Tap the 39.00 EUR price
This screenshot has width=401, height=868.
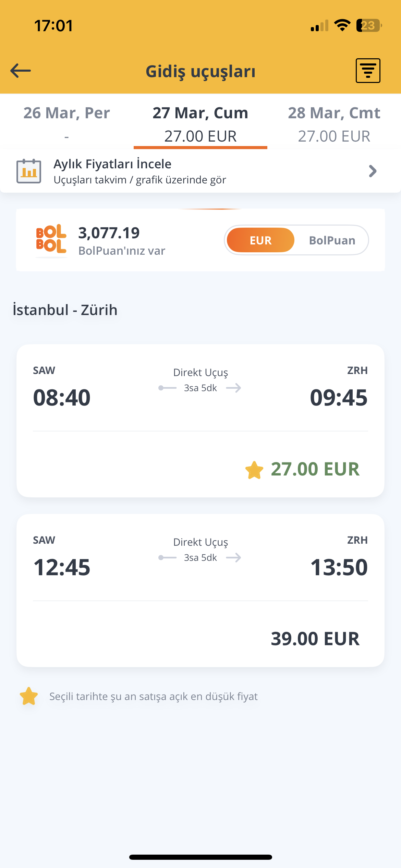tap(315, 639)
